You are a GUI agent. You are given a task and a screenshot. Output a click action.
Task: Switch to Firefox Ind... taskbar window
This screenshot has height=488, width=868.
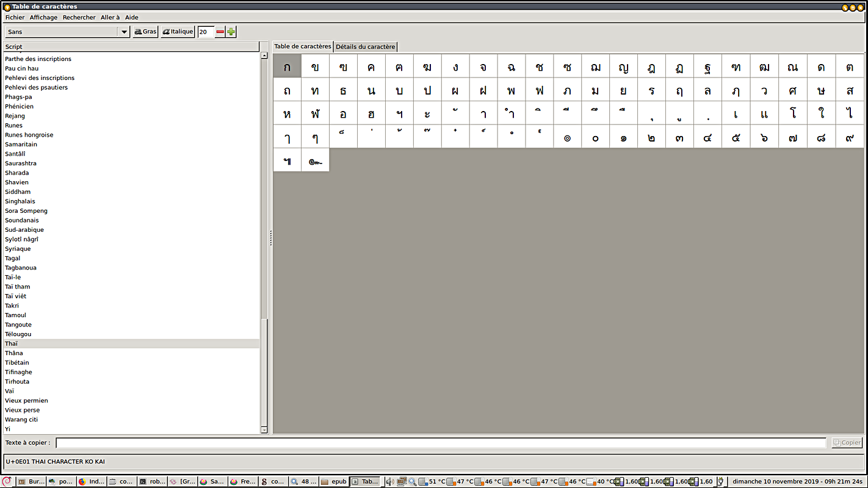[x=92, y=481]
